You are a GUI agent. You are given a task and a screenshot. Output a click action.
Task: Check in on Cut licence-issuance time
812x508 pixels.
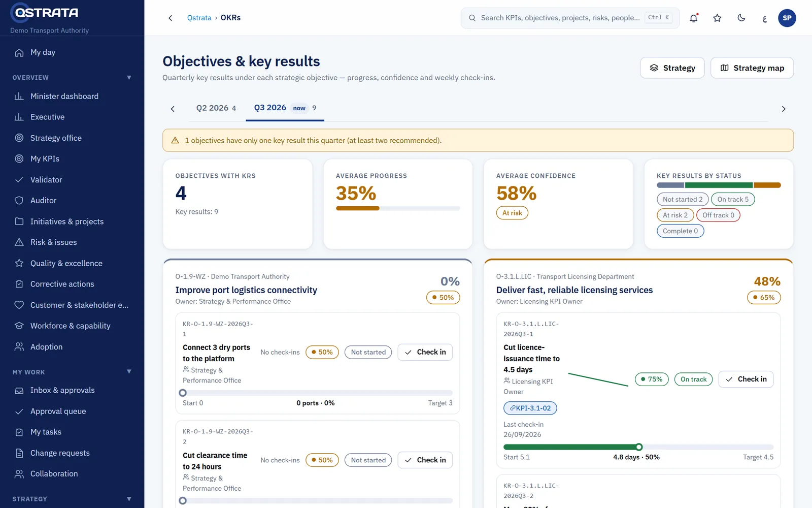(x=746, y=379)
